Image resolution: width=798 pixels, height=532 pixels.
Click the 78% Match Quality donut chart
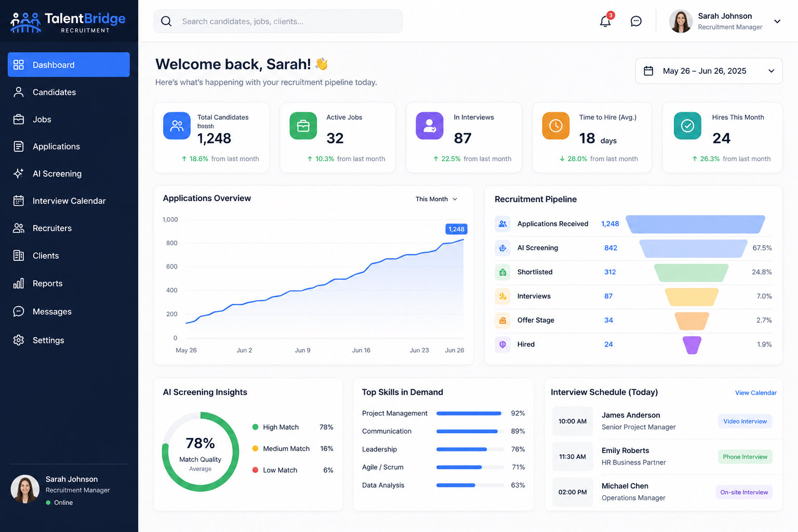(x=201, y=451)
